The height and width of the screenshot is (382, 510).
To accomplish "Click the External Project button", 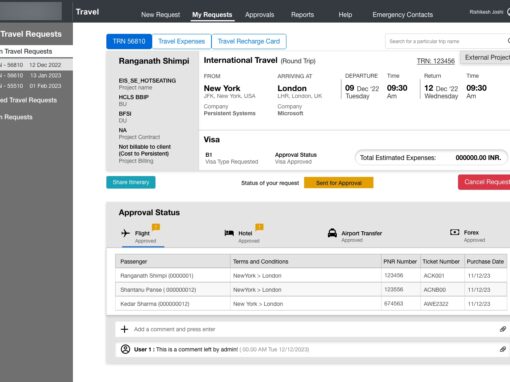I will point(485,58).
